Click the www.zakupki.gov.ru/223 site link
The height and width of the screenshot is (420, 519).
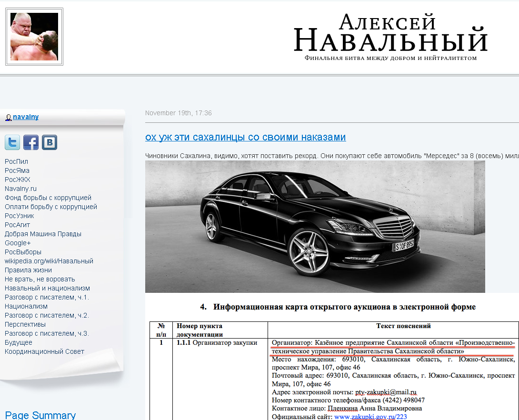point(370,416)
